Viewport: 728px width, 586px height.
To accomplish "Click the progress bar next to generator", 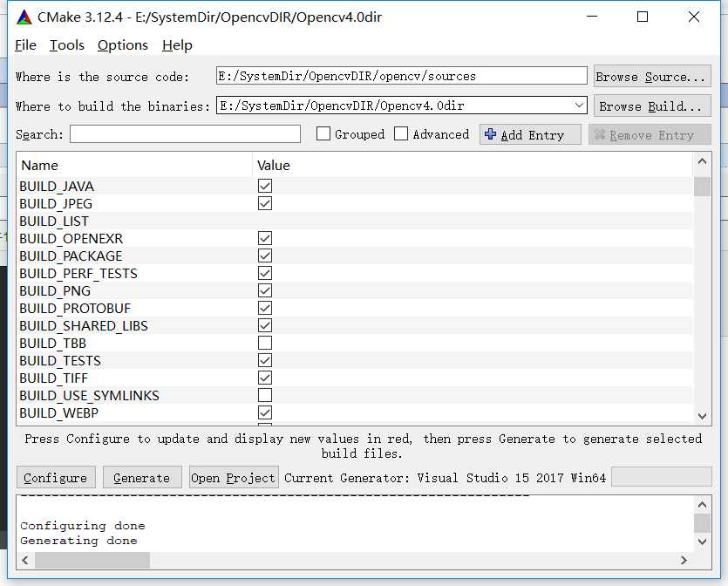I will [661, 477].
